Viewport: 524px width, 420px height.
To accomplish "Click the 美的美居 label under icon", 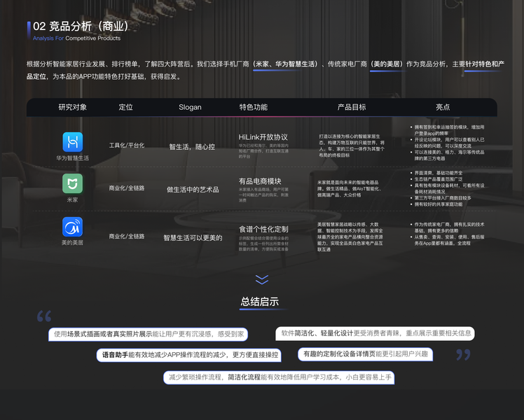I will pyautogui.click(x=73, y=242).
